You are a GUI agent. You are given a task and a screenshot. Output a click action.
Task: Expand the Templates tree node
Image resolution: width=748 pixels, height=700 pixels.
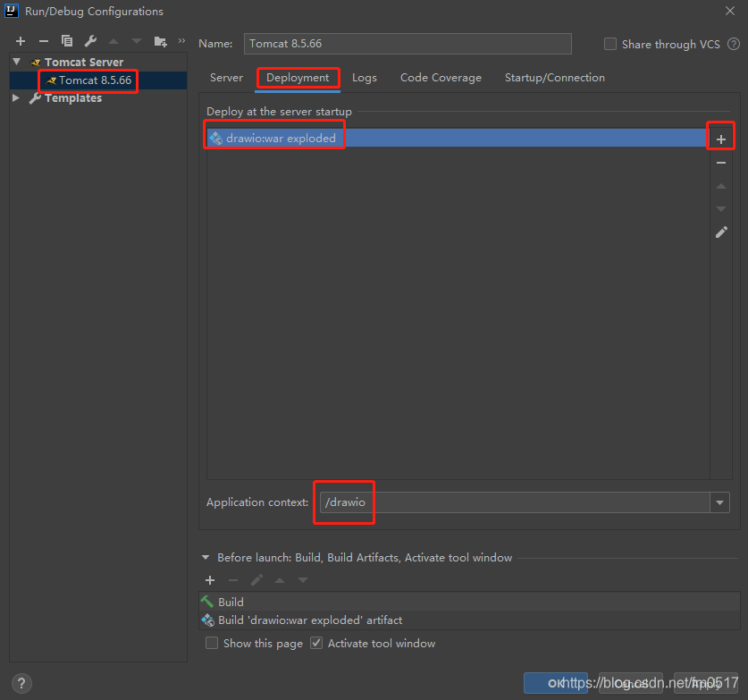click(x=16, y=97)
